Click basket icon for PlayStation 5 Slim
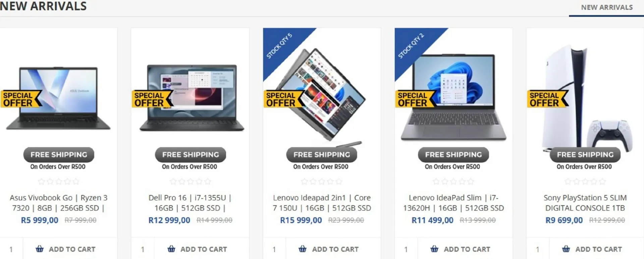This screenshot has height=259, width=644. [x=566, y=249]
